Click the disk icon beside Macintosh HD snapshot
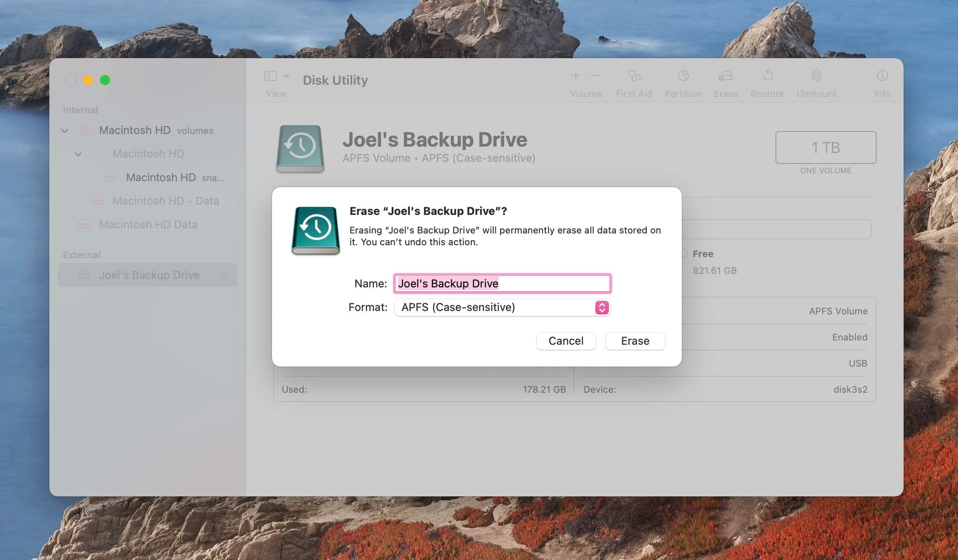The width and height of the screenshot is (958, 560). pos(111,177)
